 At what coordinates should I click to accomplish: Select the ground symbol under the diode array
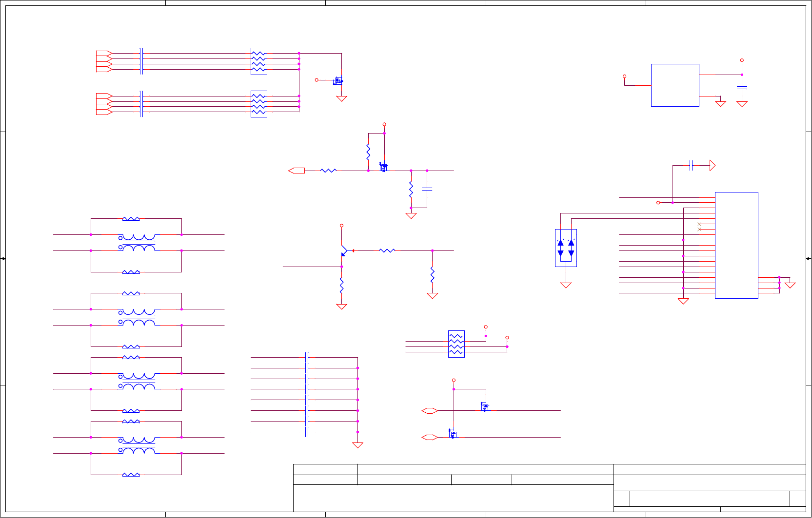click(x=566, y=285)
